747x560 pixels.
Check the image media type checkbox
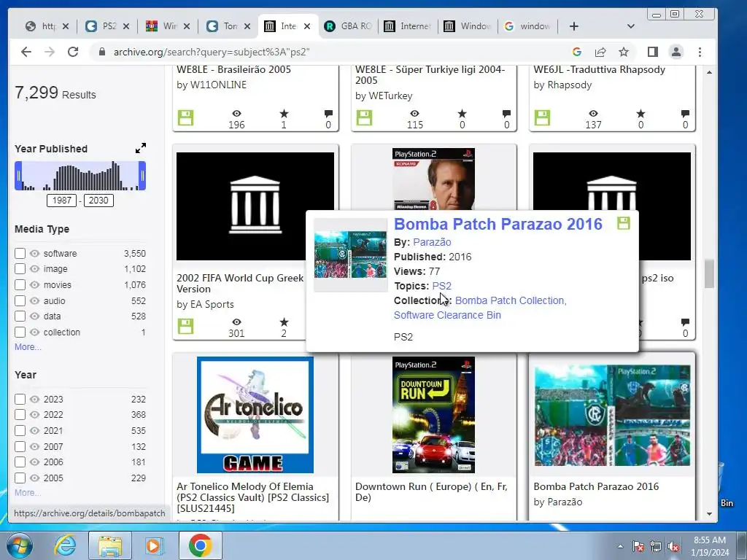pos(20,268)
